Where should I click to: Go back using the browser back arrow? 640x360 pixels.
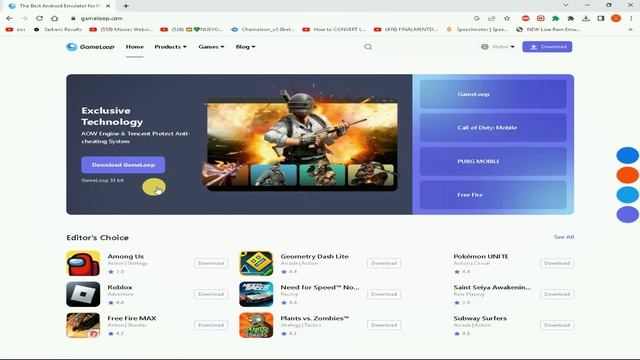click(x=9, y=18)
